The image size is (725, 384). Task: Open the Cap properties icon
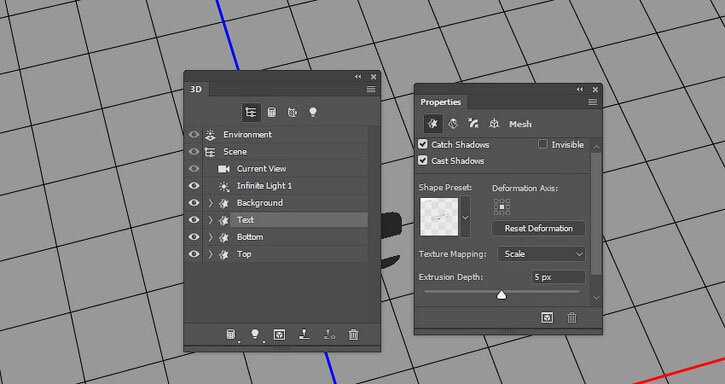pos(473,124)
